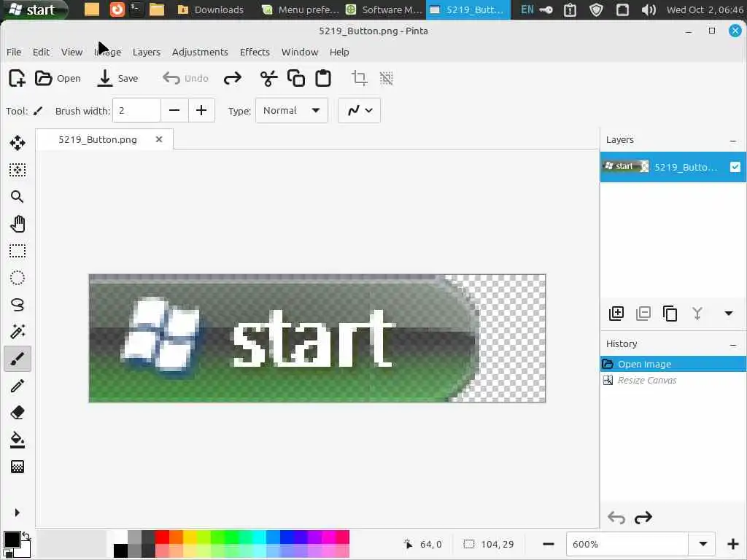Click the Redo arrow in the toolbar
Image resolution: width=747 pixels, height=560 pixels.
233,78
